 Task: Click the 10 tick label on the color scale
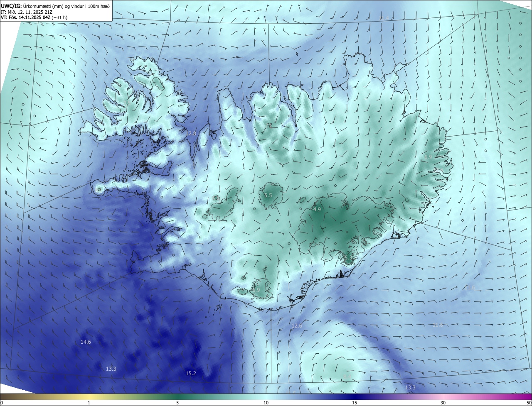[266, 403]
